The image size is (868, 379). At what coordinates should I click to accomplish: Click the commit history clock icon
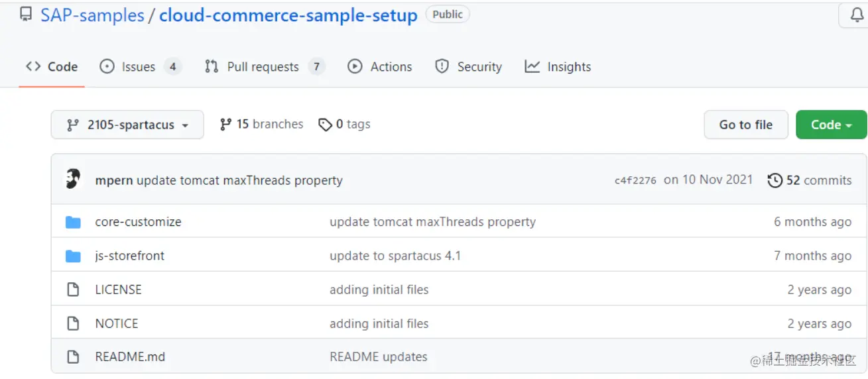[x=775, y=180]
